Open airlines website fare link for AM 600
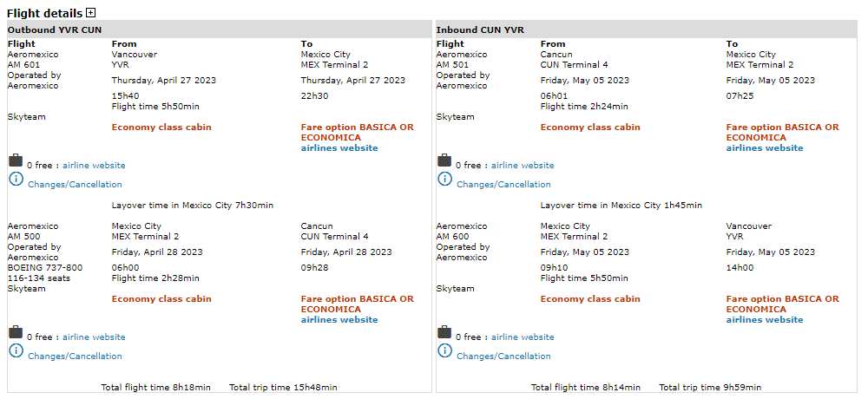868x399 pixels. (765, 320)
